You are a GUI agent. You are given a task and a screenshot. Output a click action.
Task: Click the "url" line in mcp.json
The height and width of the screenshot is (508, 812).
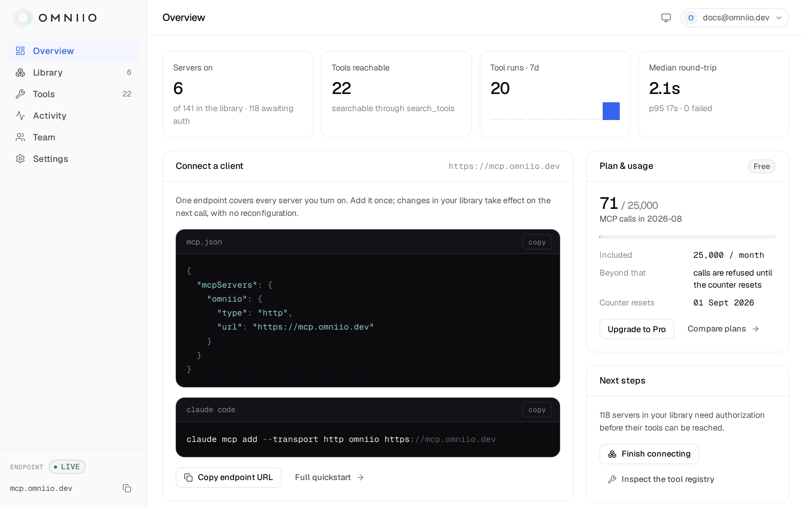[295, 327]
